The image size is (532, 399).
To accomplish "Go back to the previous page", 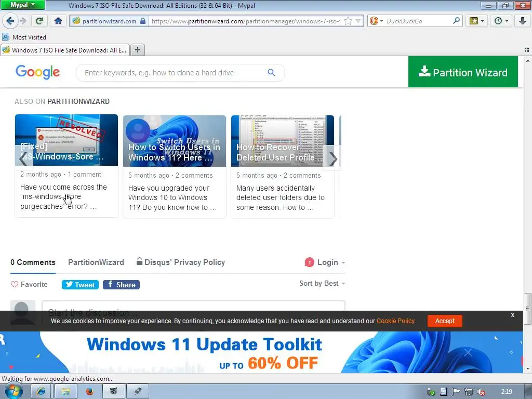I will (x=10, y=21).
